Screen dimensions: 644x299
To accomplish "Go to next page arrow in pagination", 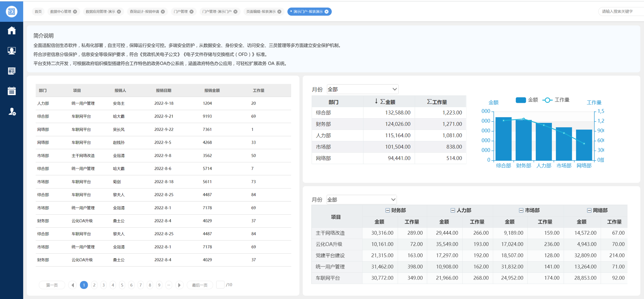I will tap(179, 285).
